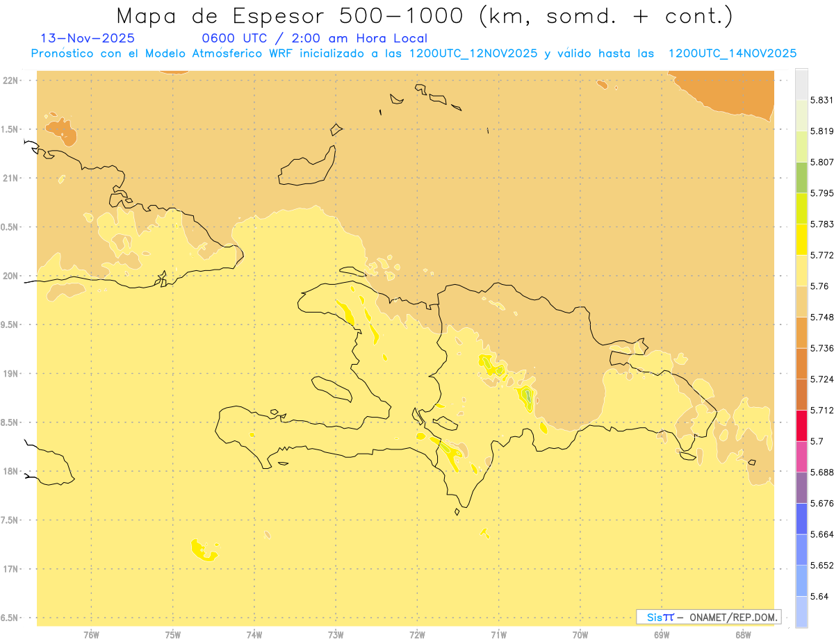Click colorbar value '5.724'

pos(822,379)
